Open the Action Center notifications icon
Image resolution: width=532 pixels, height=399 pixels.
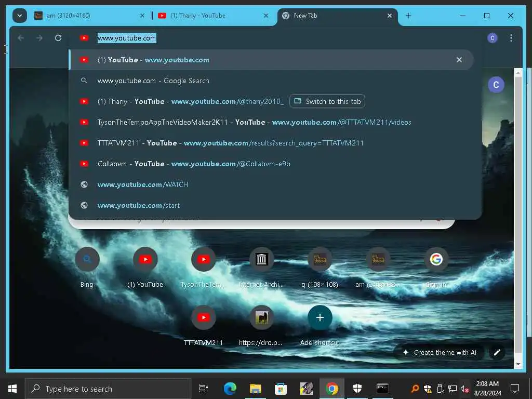tap(515, 389)
